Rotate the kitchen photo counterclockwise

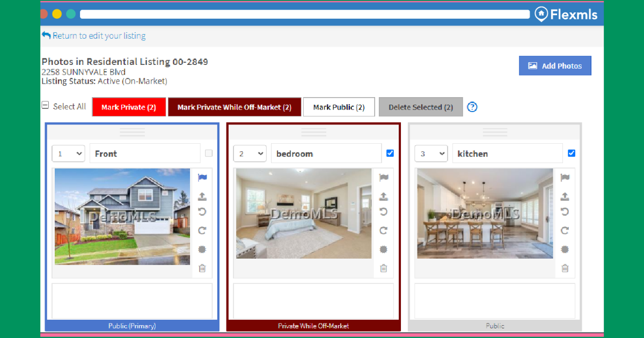click(565, 211)
